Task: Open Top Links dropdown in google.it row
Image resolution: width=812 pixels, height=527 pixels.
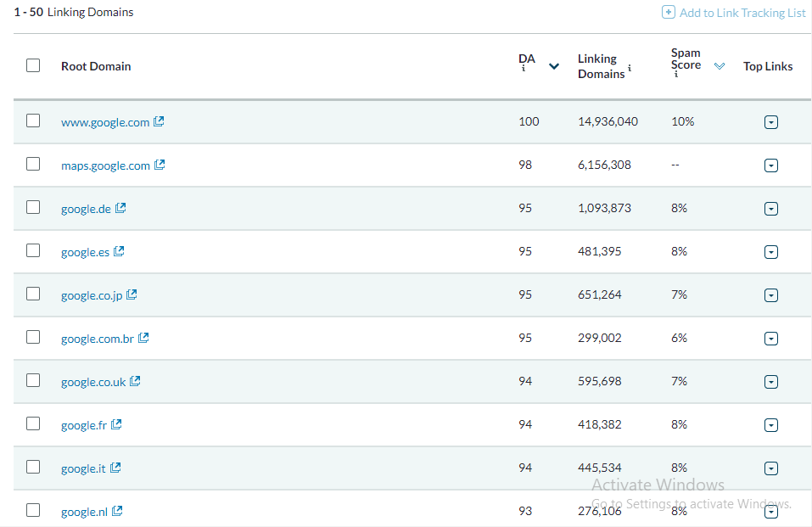Action: point(770,468)
